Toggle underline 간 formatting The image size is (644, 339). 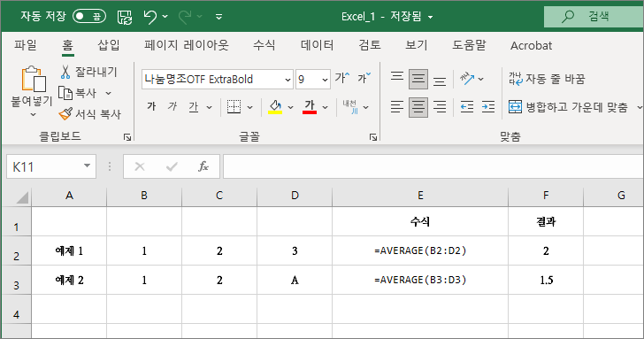click(194, 107)
